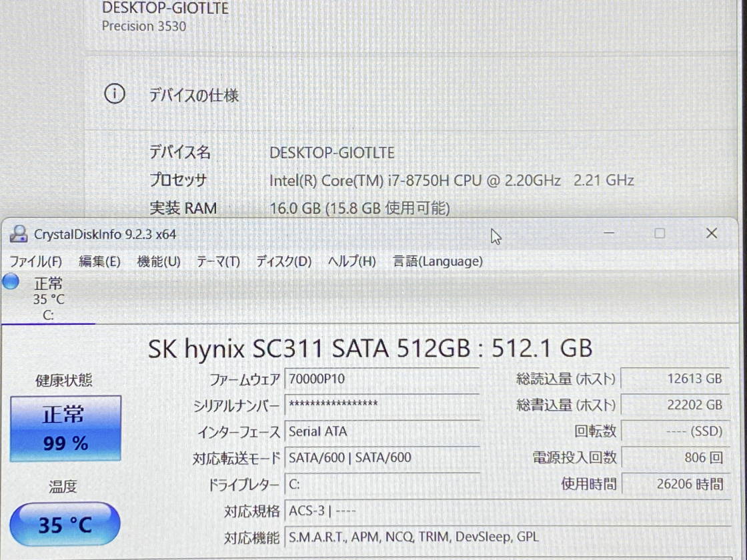Viewport: 747px width, 560px height.
Task: Click the Precision 3530 model text in Settings
Action: click(144, 26)
